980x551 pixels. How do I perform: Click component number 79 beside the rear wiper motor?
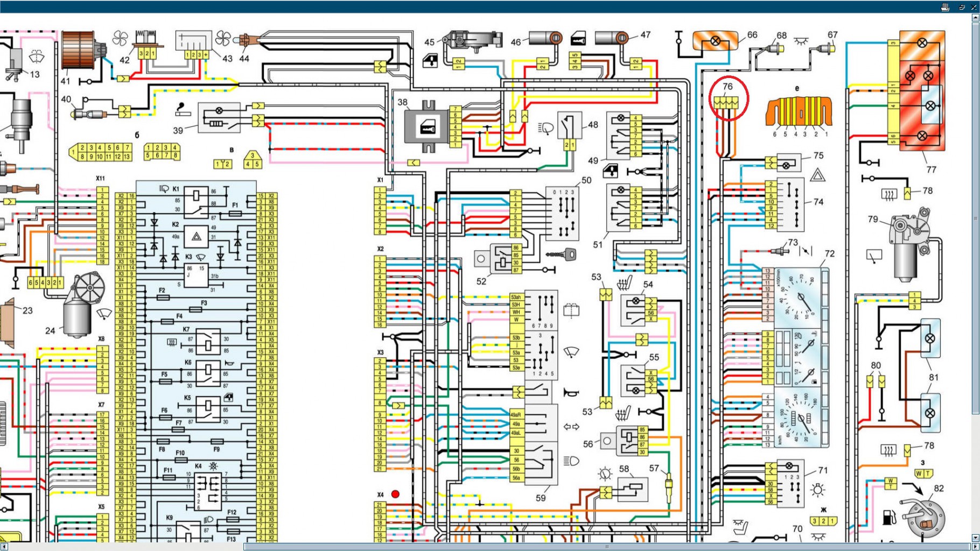pos(873,219)
